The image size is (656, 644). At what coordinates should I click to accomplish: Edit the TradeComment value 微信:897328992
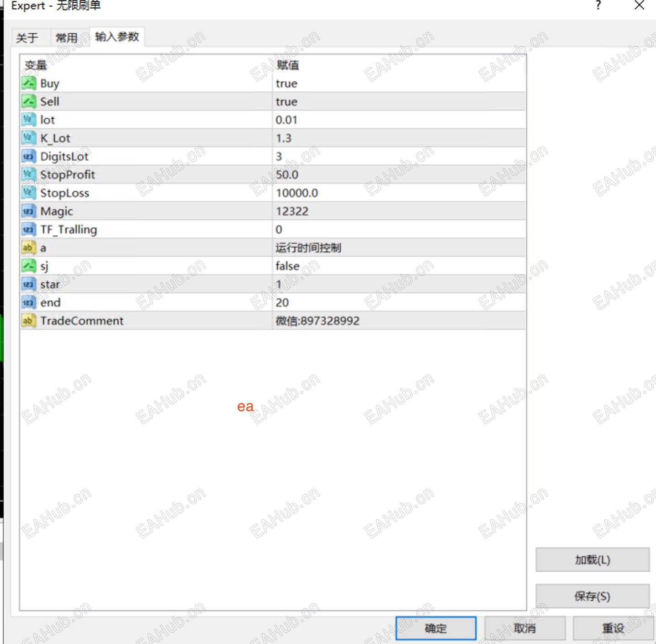(317, 321)
